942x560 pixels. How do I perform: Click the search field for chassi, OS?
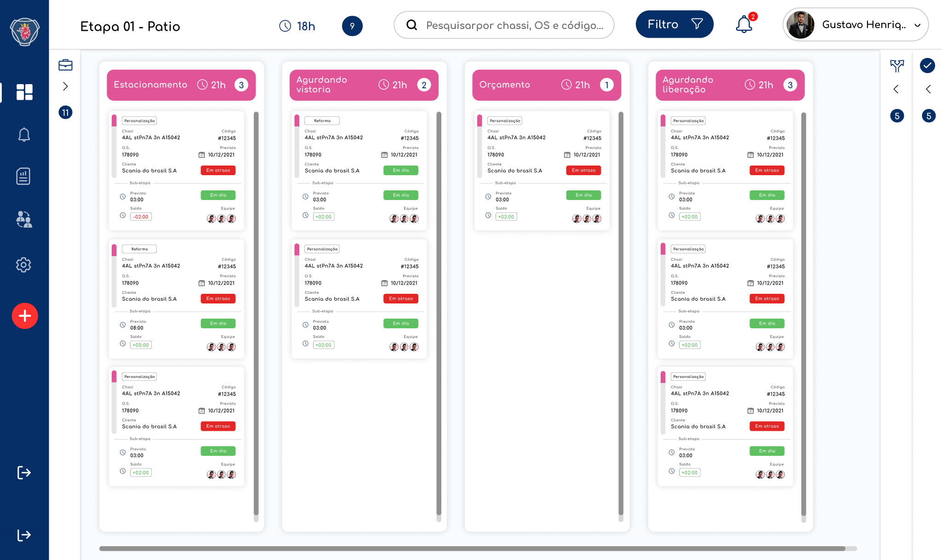tap(504, 25)
